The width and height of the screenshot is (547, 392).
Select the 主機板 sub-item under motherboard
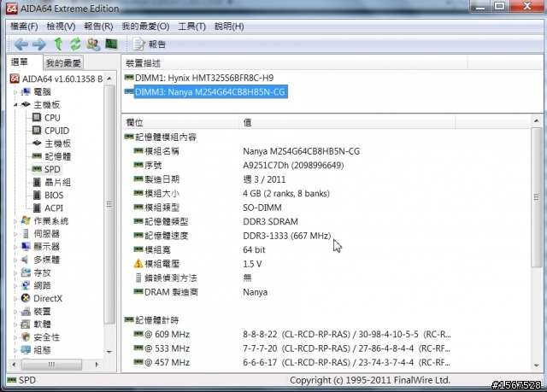click(57, 143)
